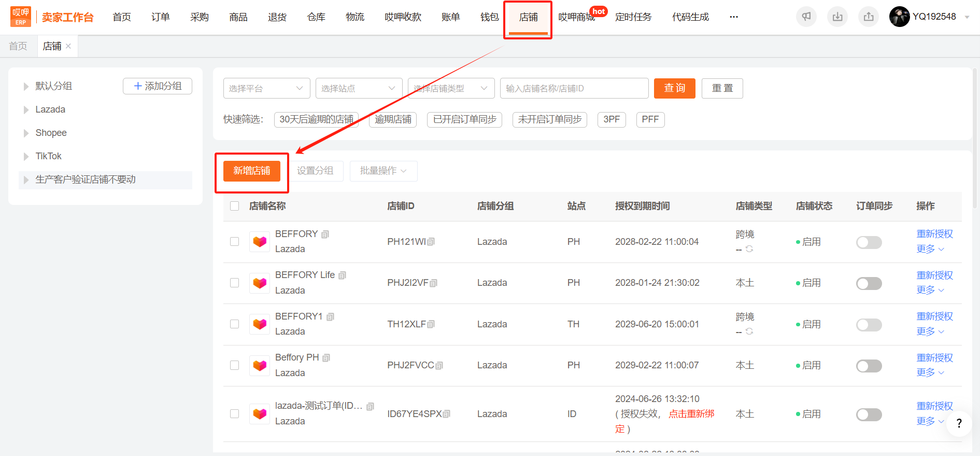This screenshot has width=980, height=456.
Task: Expand the Shopee group tree node
Action: pos(26,133)
